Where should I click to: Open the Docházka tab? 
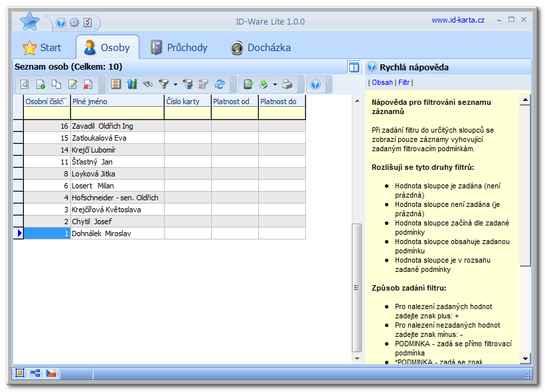click(x=260, y=48)
